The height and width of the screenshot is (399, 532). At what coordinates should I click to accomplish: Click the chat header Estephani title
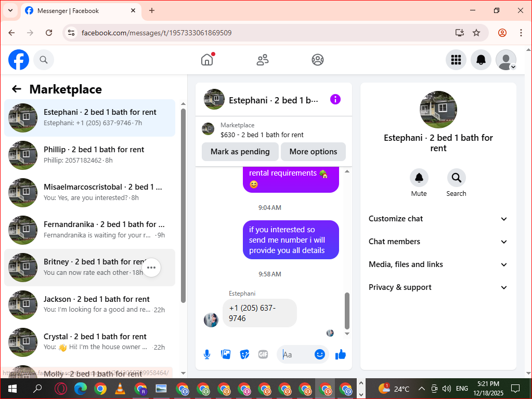pyautogui.click(x=274, y=100)
